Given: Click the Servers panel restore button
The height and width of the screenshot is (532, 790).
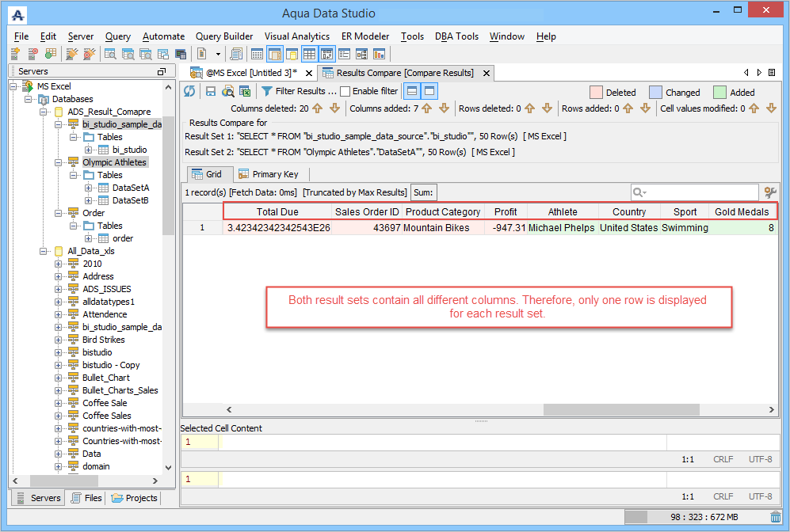Looking at the screenshot, I should (x=162, y=71).
